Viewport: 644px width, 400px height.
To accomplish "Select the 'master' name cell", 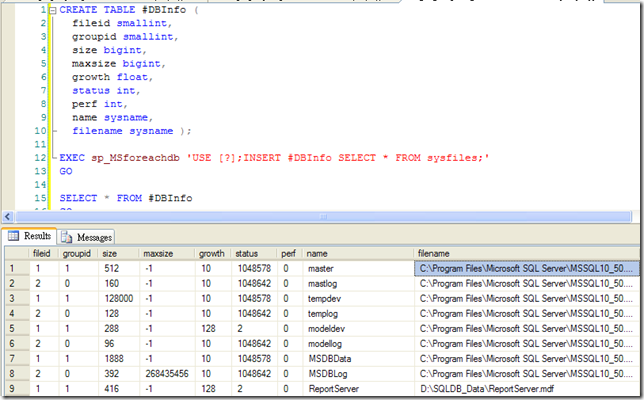I will [x=359, y=268].
